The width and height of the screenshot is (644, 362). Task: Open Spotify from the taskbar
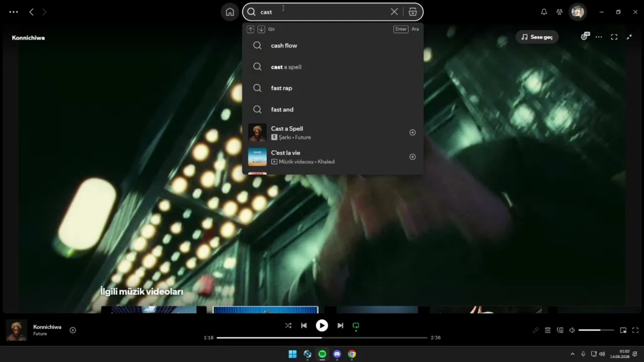click(323, 354)
